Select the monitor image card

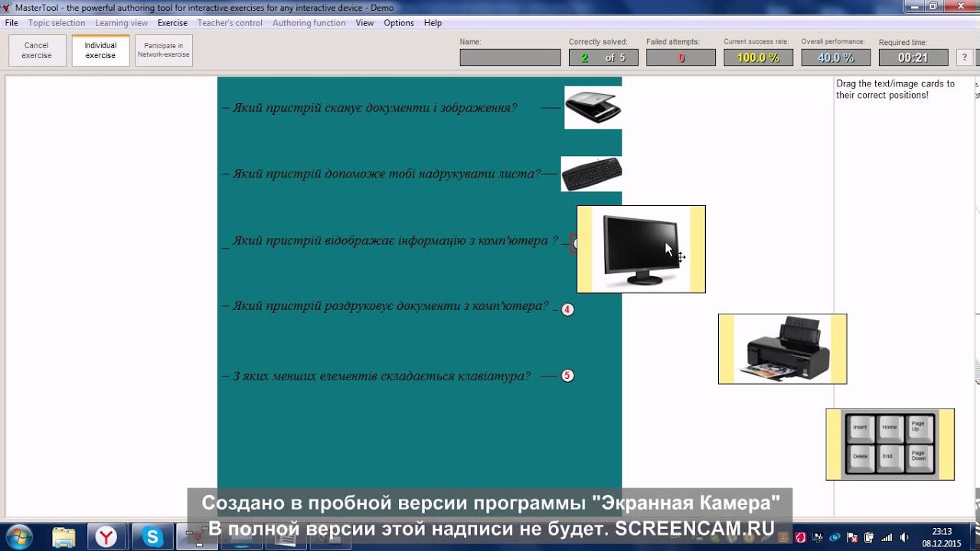641,249
